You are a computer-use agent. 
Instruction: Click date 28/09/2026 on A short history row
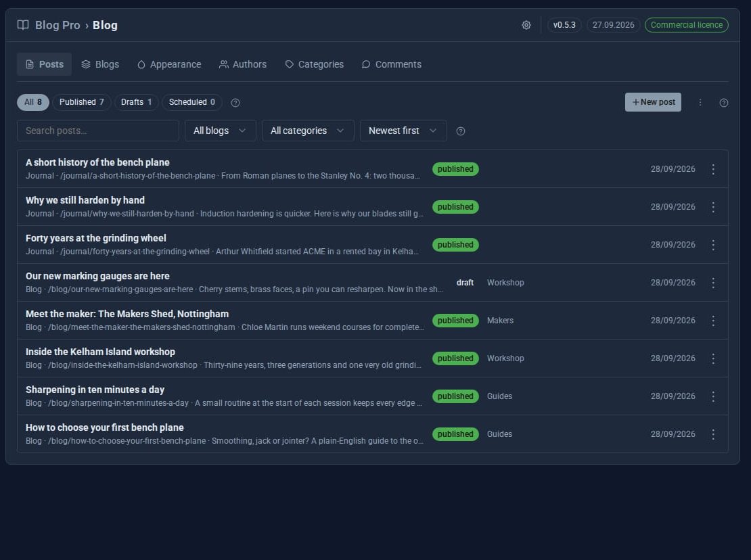(x=673, y=169)
